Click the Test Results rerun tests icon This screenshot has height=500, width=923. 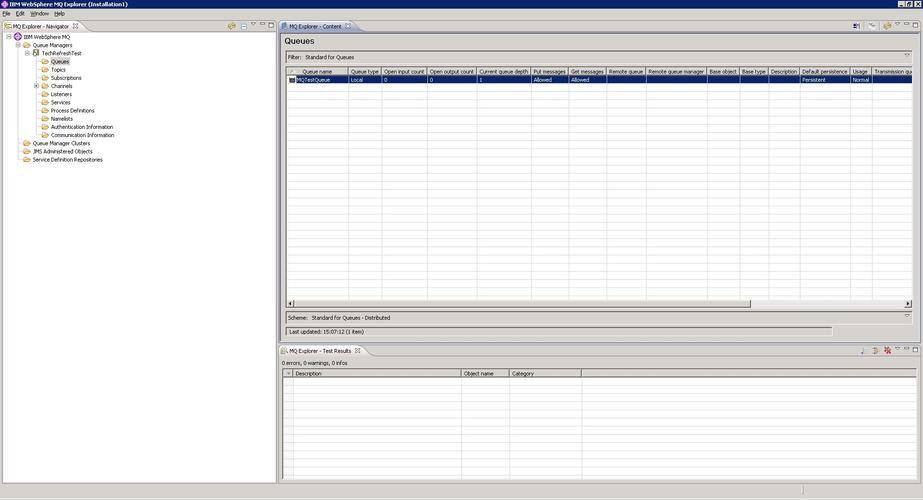pyautogui.click(x=875, y=350)
